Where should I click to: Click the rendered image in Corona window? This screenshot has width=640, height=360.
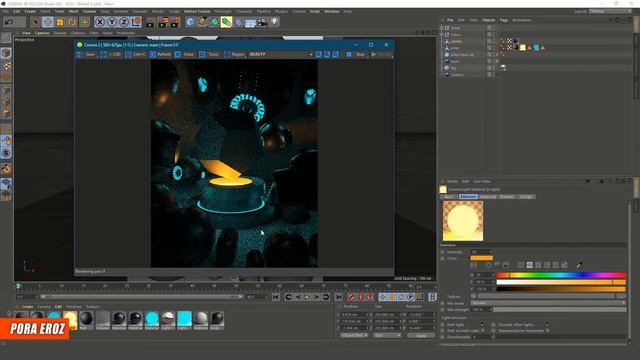coord(234,163)
